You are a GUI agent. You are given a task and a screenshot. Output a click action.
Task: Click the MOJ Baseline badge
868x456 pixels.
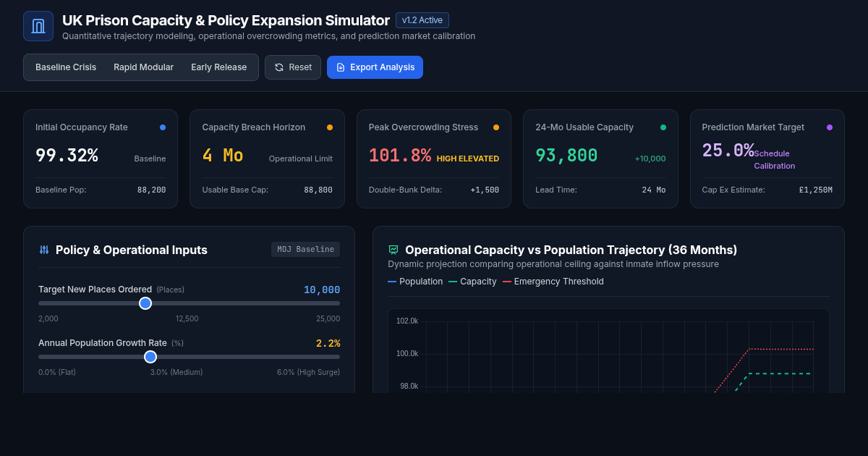pyautogui.click(x=305, y=249)
